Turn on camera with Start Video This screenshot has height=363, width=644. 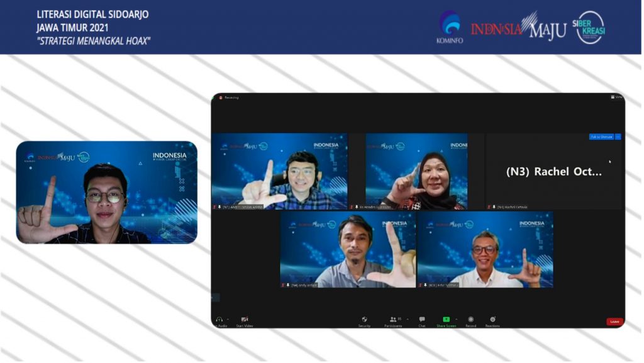(245, 320)
